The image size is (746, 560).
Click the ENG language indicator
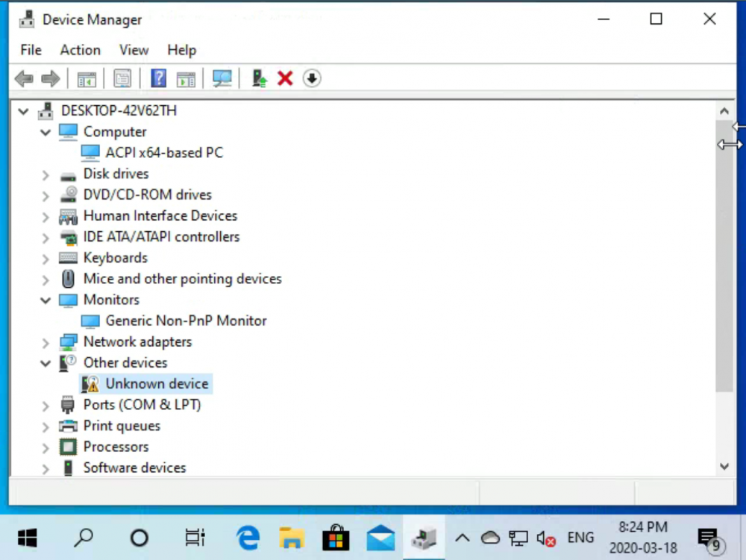(x=580, y=538)
